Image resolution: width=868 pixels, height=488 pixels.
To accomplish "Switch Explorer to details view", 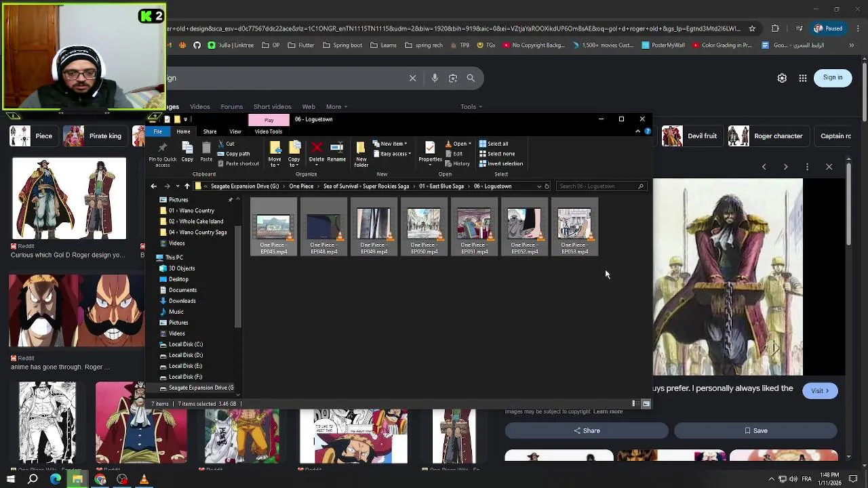I will [x=635, y=404].
